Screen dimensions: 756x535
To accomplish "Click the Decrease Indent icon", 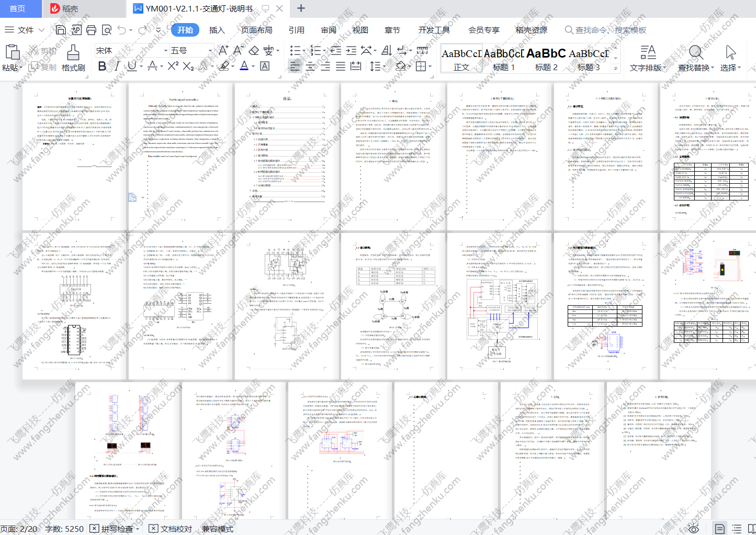I will 336,50.
